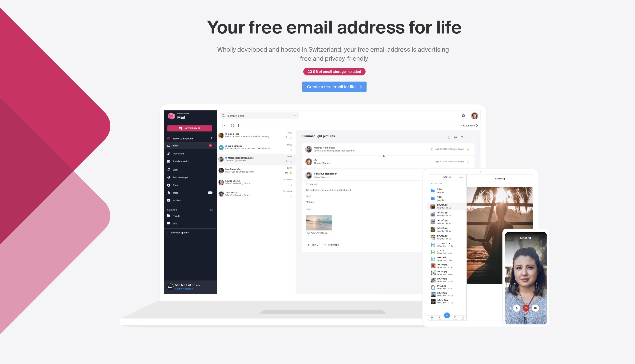Click the 20 GB storage badge
635x364 pixels.
tap(334, 71)
